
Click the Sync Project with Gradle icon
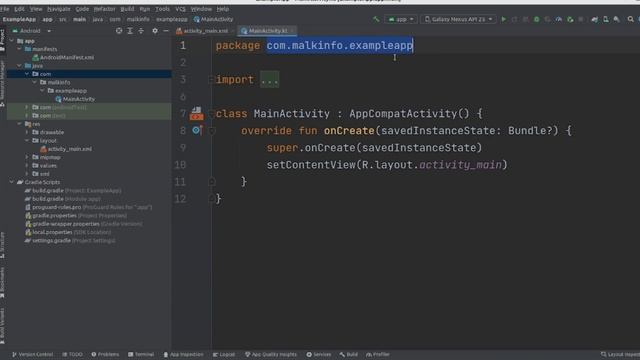click(x=595, y=19)
